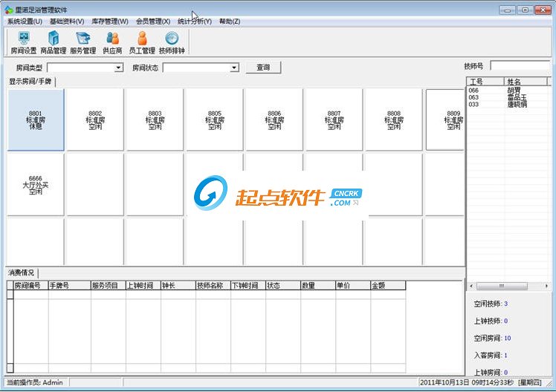Open the 帮助(Z) menu
The width and height of the screenshot is (556, 392).
230,22
